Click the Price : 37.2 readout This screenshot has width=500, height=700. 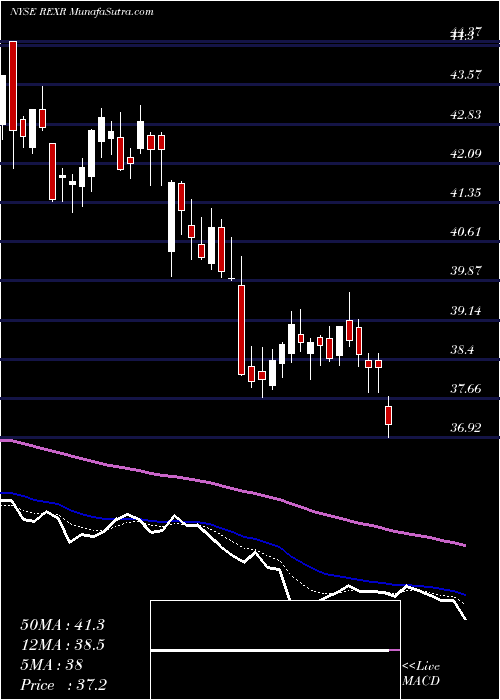(62, 684)
